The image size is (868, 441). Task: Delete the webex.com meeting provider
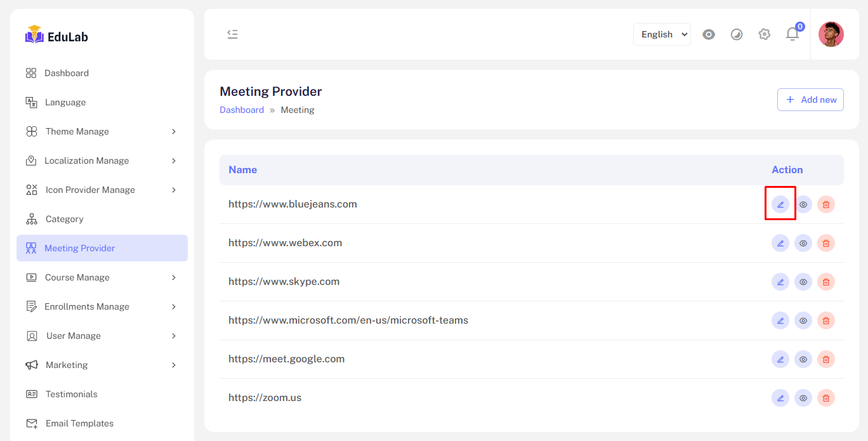coord(825,243)
